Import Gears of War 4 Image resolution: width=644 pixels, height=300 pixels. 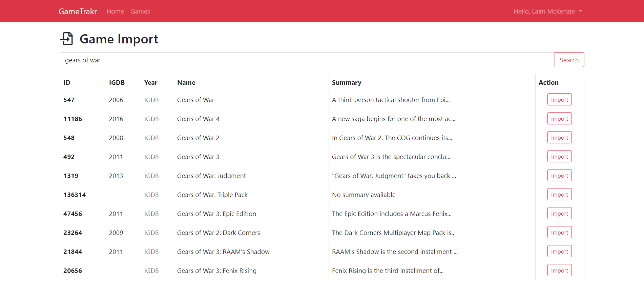click(x=559, y=119)
